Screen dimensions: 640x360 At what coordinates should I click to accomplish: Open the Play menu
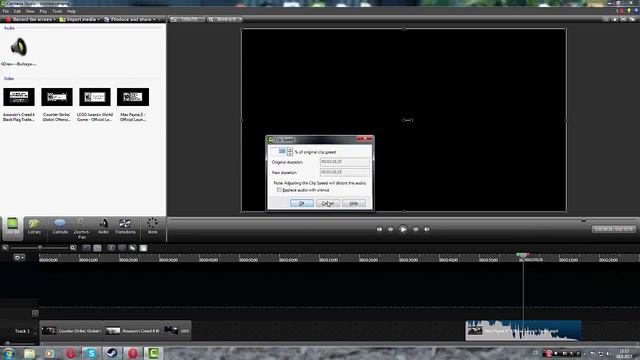[43, 11]
